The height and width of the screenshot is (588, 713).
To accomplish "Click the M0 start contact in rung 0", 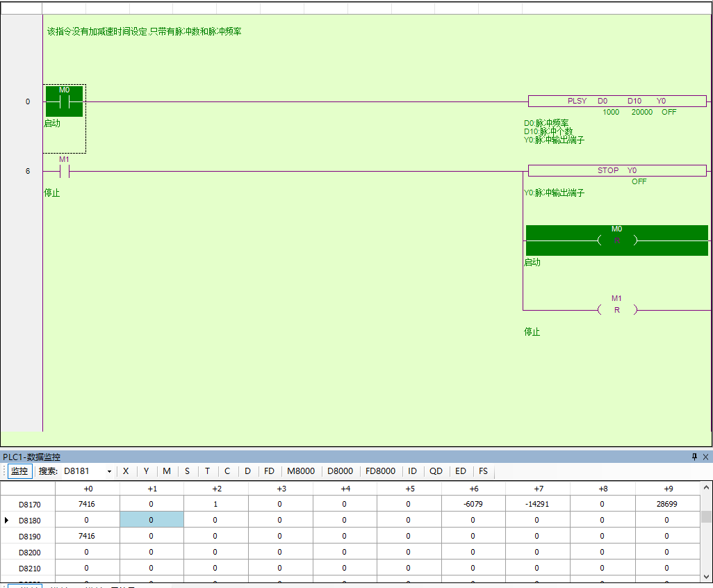I will [x=64, y=101].
